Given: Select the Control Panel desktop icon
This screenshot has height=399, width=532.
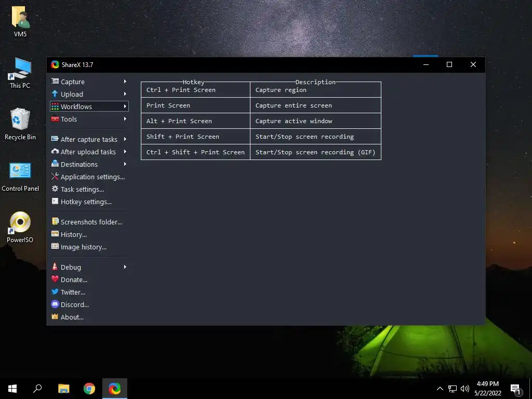Looking at the screenshot, I should click(x=20, y=177).
